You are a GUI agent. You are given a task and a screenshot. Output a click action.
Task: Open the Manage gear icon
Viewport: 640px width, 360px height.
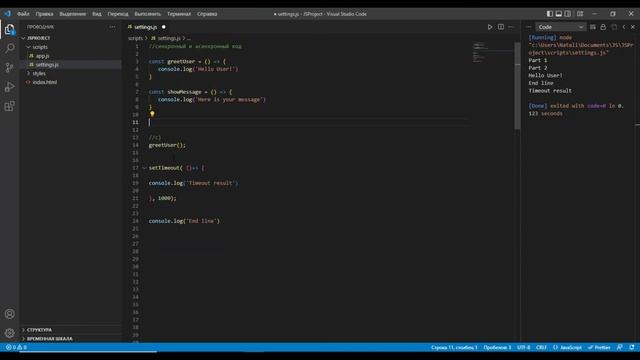click(x=9, y=333)
